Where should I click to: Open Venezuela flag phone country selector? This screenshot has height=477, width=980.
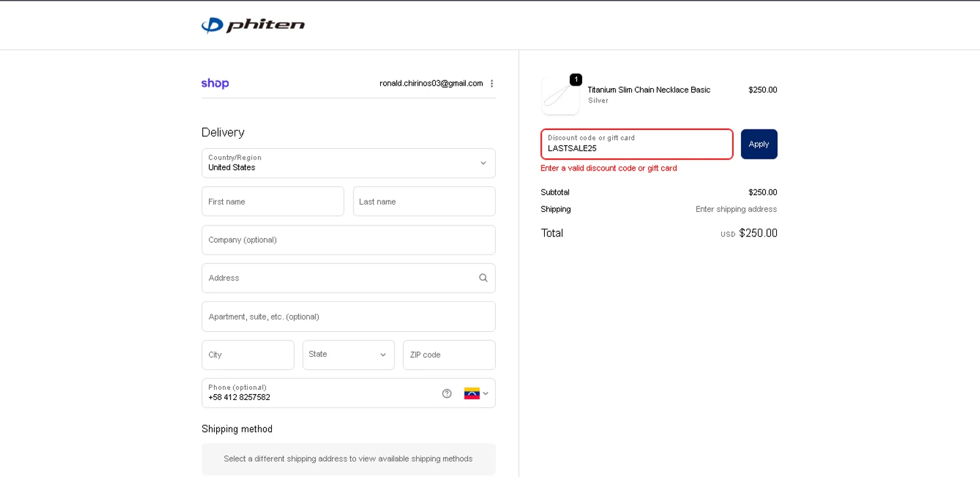click(477, 393)
